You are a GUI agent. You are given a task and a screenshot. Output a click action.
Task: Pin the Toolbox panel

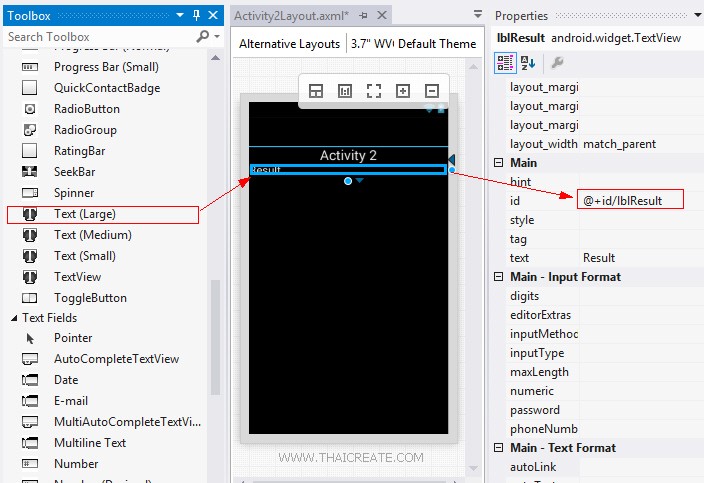click(196, 16)
